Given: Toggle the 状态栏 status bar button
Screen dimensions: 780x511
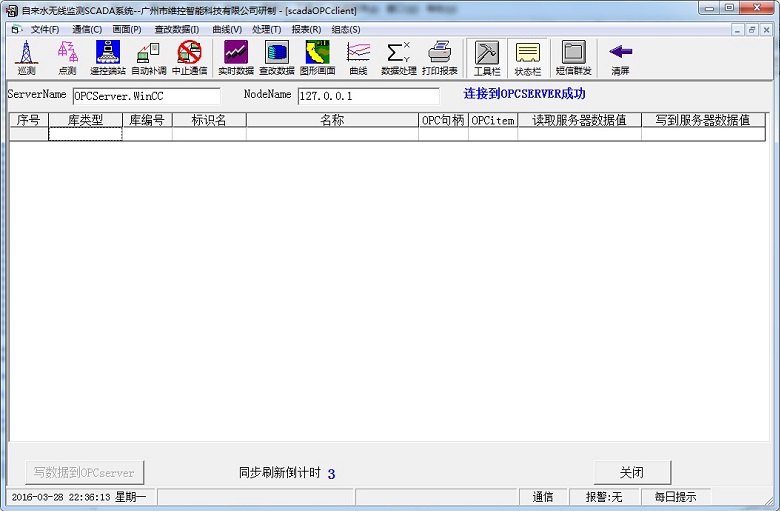Looking at the screenshot, I should tap(528, 58).
